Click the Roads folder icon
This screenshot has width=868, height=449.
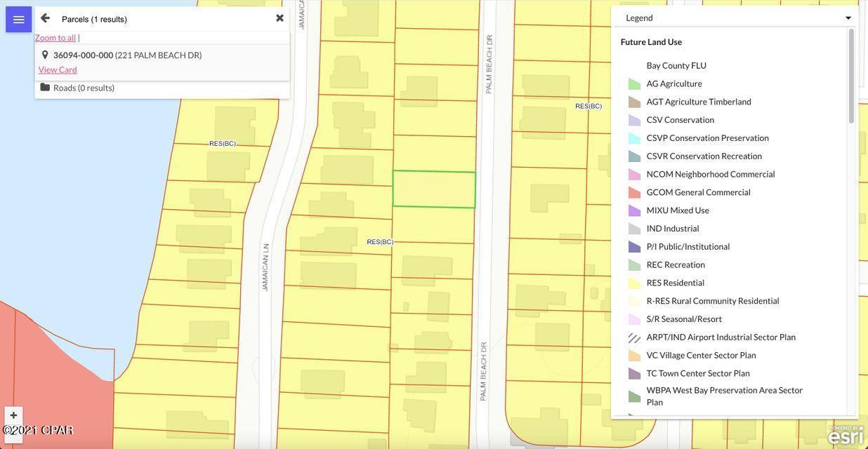point(45,87)
